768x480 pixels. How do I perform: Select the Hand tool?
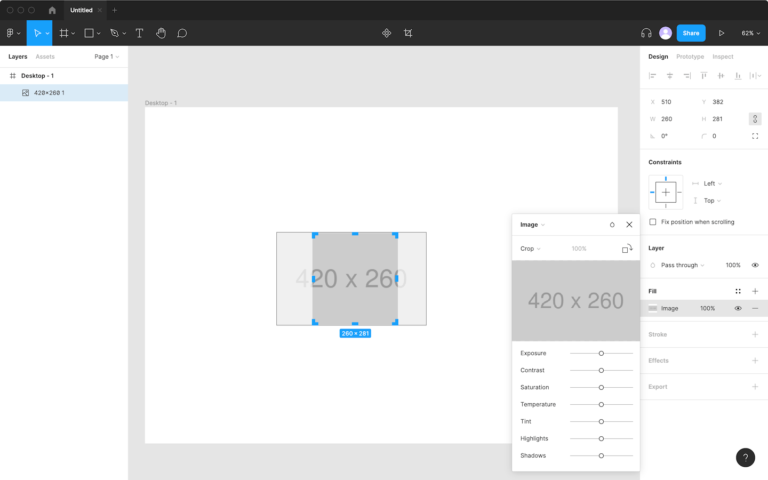(161, 33)
